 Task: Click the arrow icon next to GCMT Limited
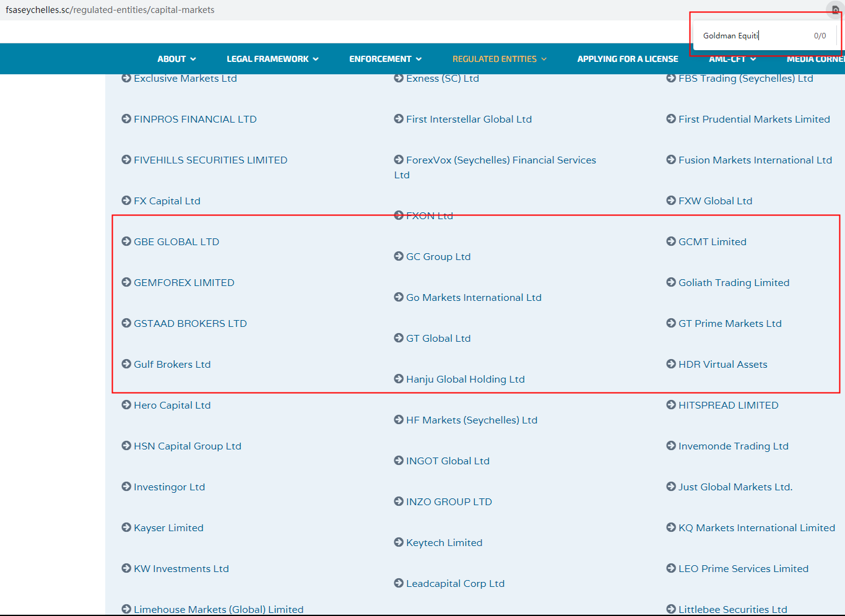click(671, 241)
